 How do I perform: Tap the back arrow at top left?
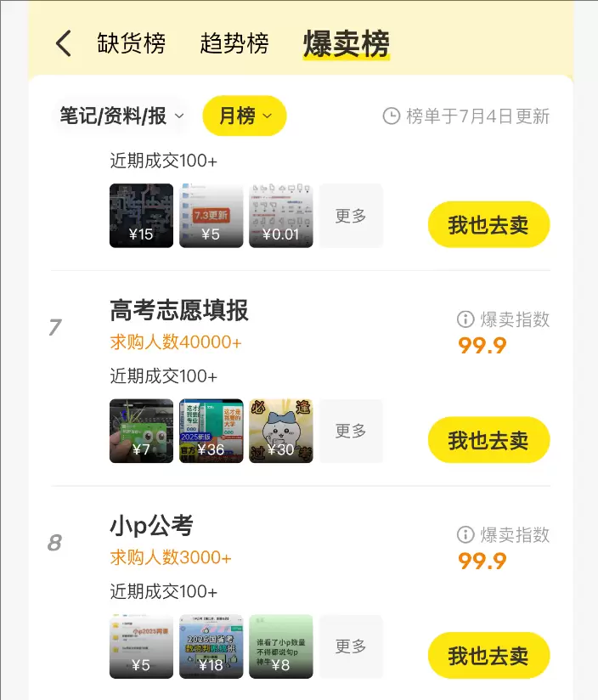61,42
